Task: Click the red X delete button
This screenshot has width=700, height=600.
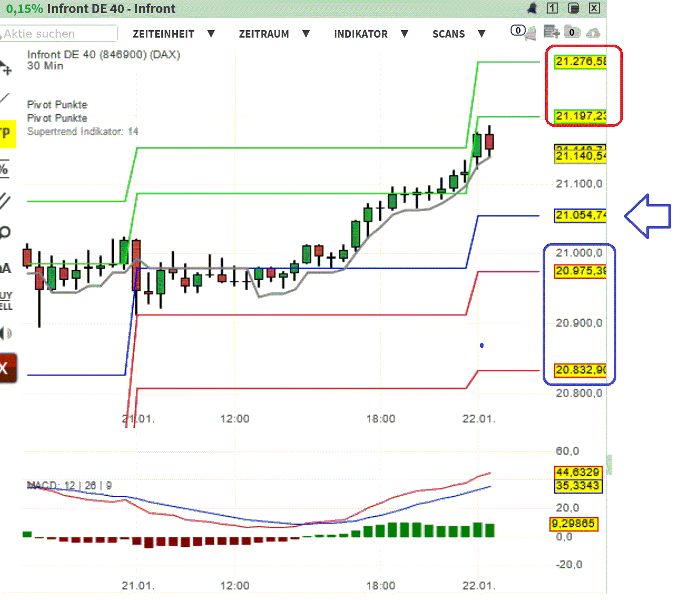Action: tap(8, 368)
